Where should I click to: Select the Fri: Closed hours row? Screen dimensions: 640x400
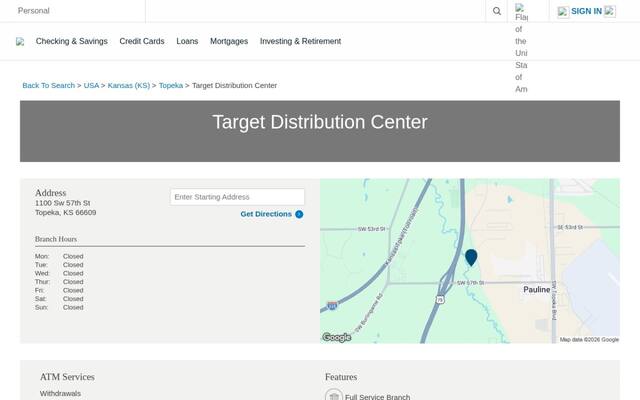(59, 290)
